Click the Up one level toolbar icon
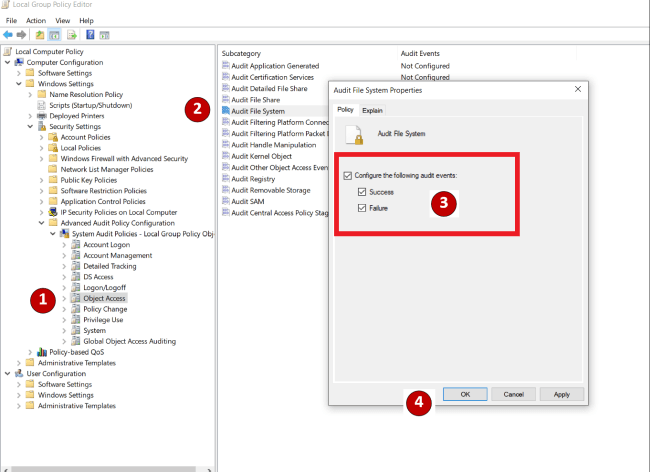Screen dimensions: 650x472 [x=40, y=35]
